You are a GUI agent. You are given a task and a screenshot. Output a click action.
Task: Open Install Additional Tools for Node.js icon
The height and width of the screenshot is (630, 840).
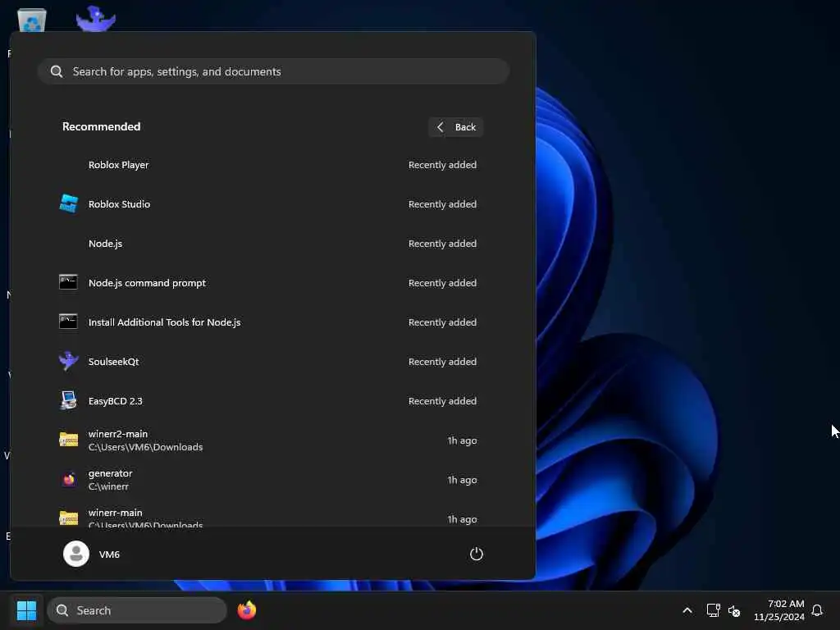pyautogui.click(x=68, y=322)
